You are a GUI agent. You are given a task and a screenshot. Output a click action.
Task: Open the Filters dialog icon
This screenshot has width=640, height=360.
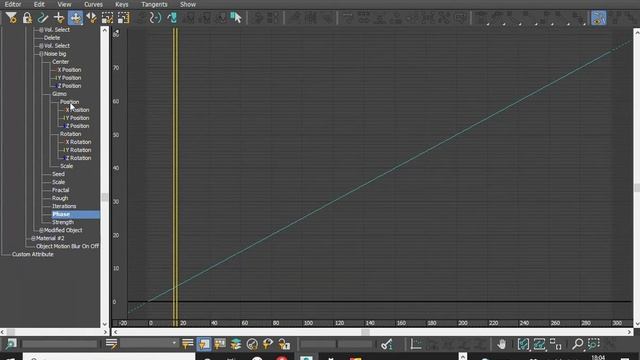[x=11, y=18]
